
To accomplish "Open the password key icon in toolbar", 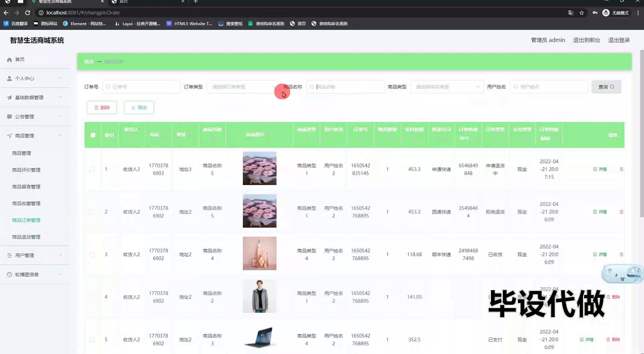I will 595,13.
